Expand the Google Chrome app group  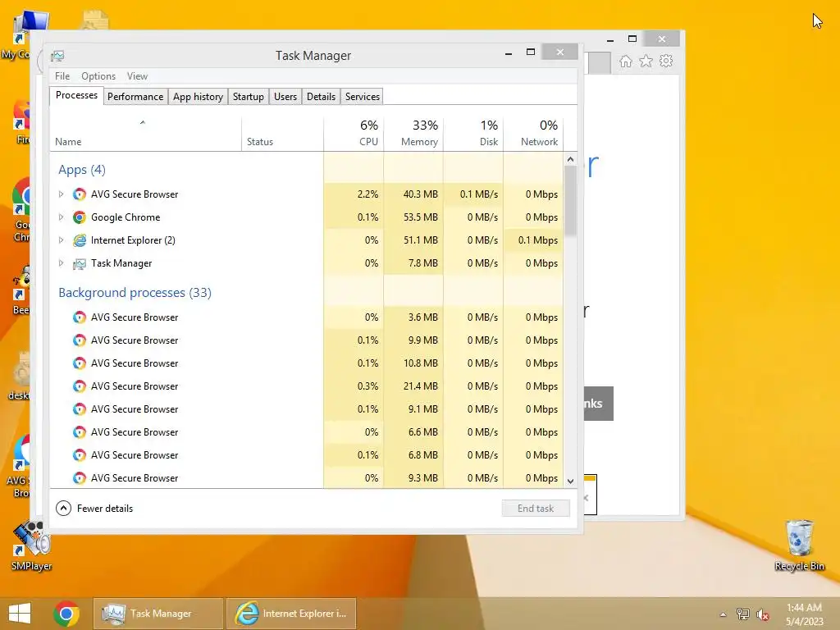coord(61,217)
